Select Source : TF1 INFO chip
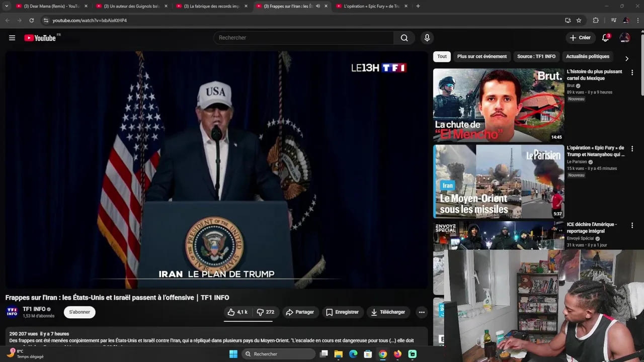The image size is (644, 362). pyautogui.click(x=536, y=56)
